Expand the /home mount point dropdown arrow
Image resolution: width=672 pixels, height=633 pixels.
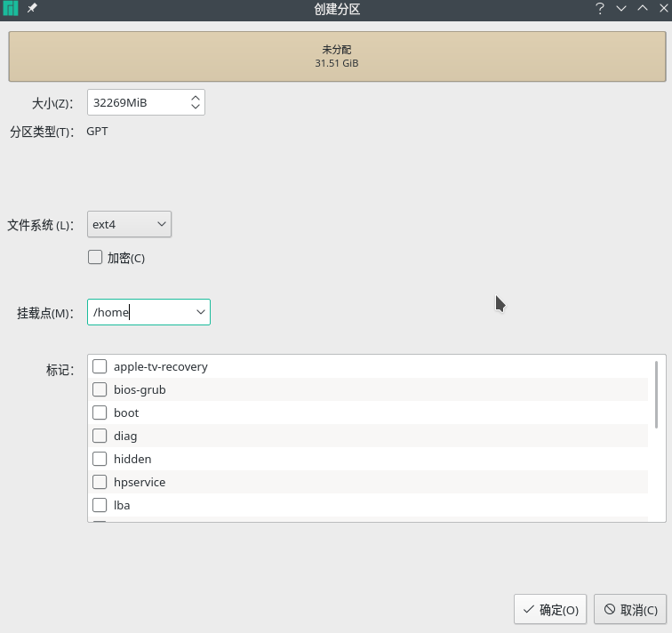click(201, 312)
